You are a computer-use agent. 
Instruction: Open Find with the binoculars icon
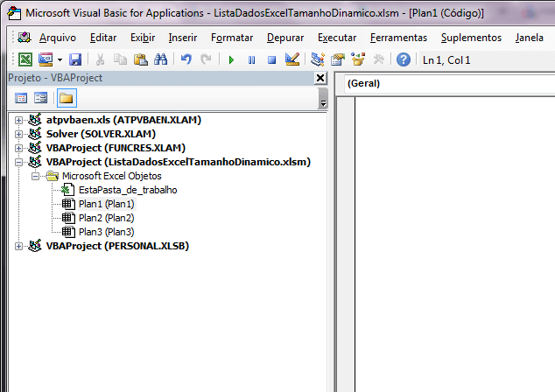tap(161, 59)
